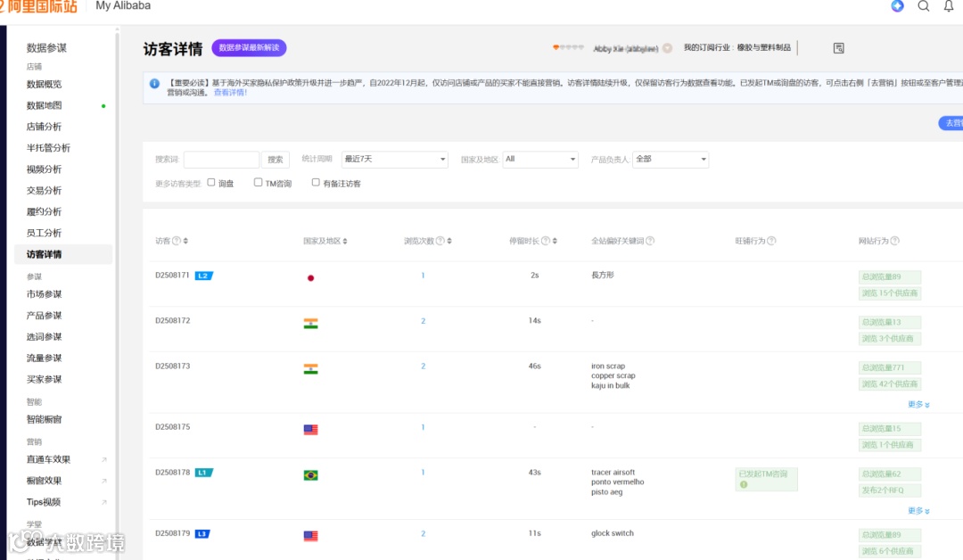The image size is (963, 560).
Task: Open 履约分析 in sidebar
Action: click(x=45, y=212)
